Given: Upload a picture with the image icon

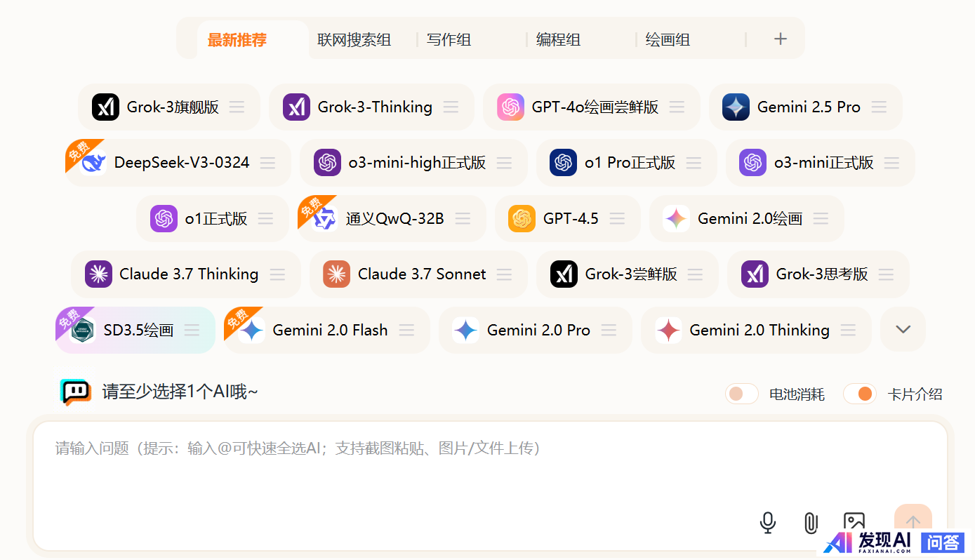Looking at the screenshot, I should pyautogui.click(x=854, y=523).
